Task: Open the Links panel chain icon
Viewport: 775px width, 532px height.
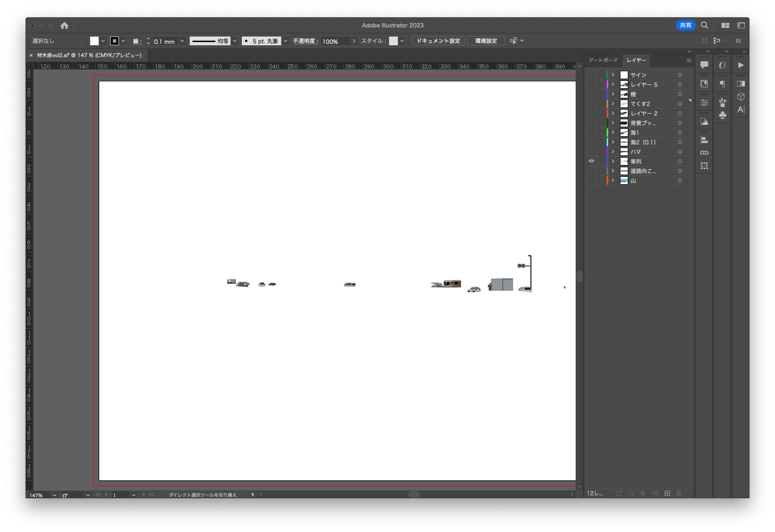Action: tap(704, 153)
